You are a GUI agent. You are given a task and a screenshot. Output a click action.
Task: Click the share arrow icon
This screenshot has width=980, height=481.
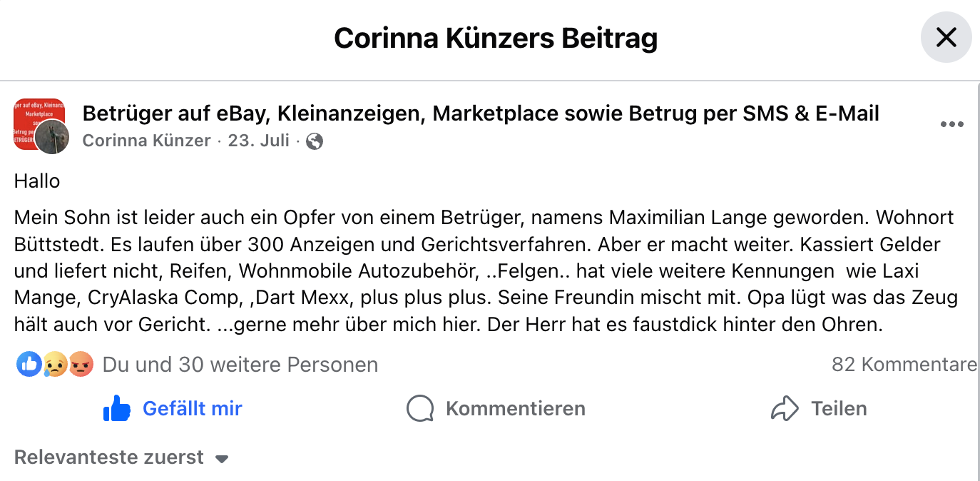coord(785,409)
